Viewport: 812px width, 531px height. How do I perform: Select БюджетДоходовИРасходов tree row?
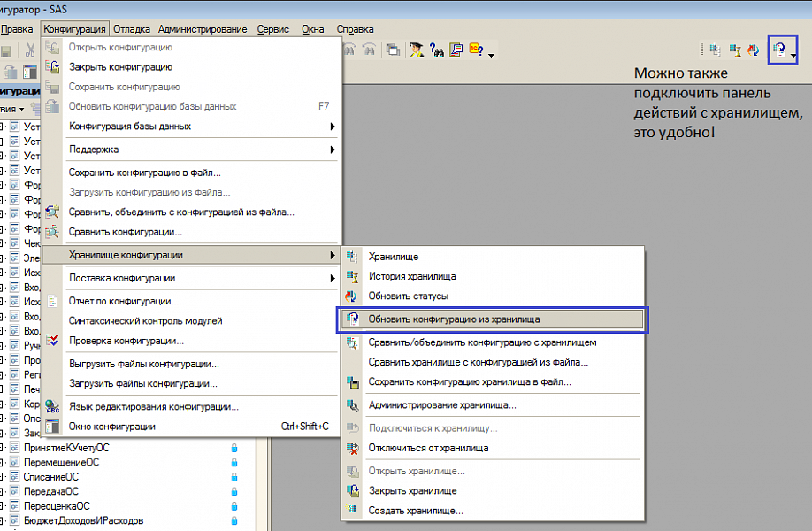(83, 520)
